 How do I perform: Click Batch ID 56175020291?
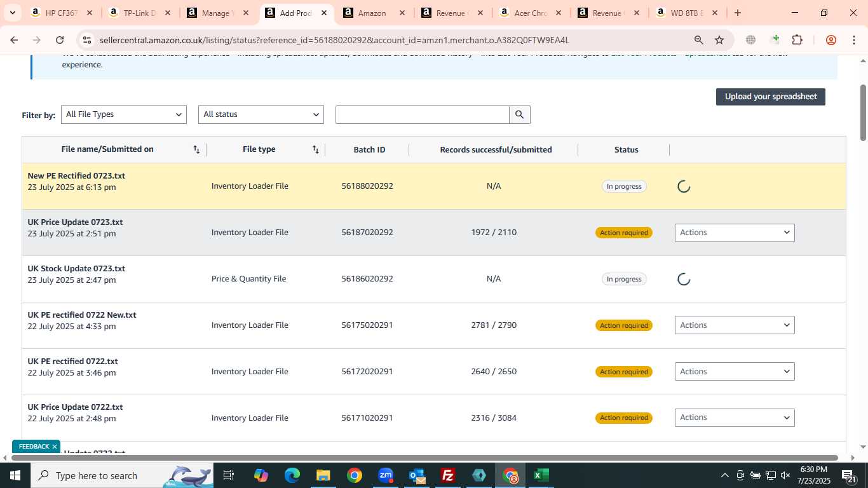point(367,325)
